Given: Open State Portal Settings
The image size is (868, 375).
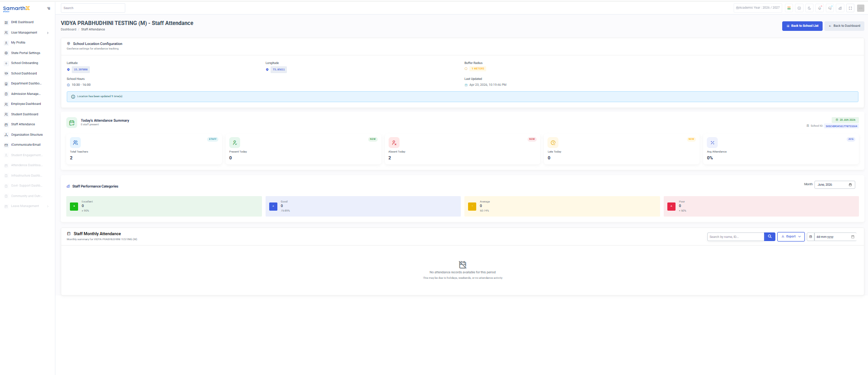Looking at the screenshot, I should 25,53.
